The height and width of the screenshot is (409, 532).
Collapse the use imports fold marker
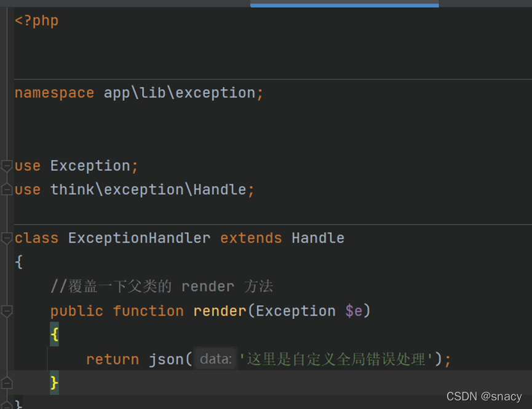coord(6,166)
